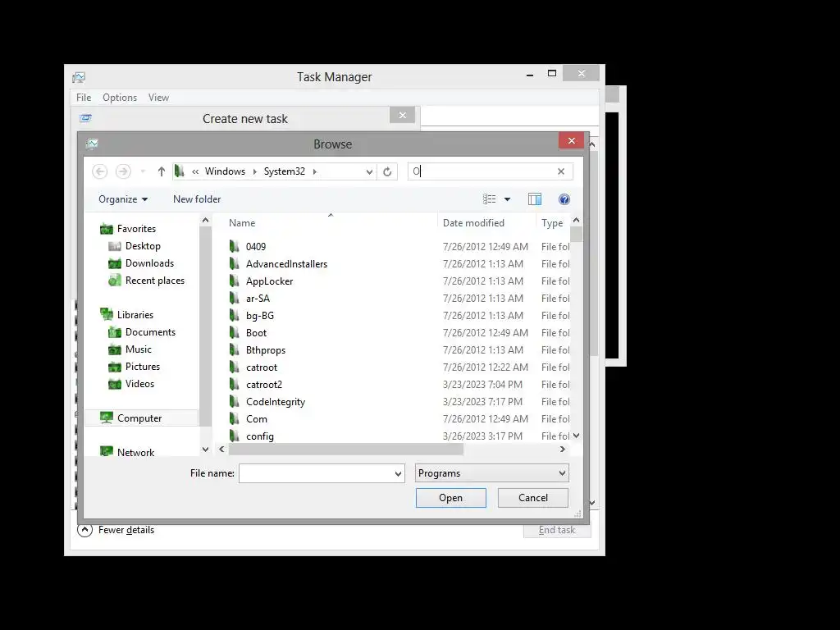Viewport: 840px width, 630px height.
Task: Go back using the Back arrow
Action: (x=99, y=171)
